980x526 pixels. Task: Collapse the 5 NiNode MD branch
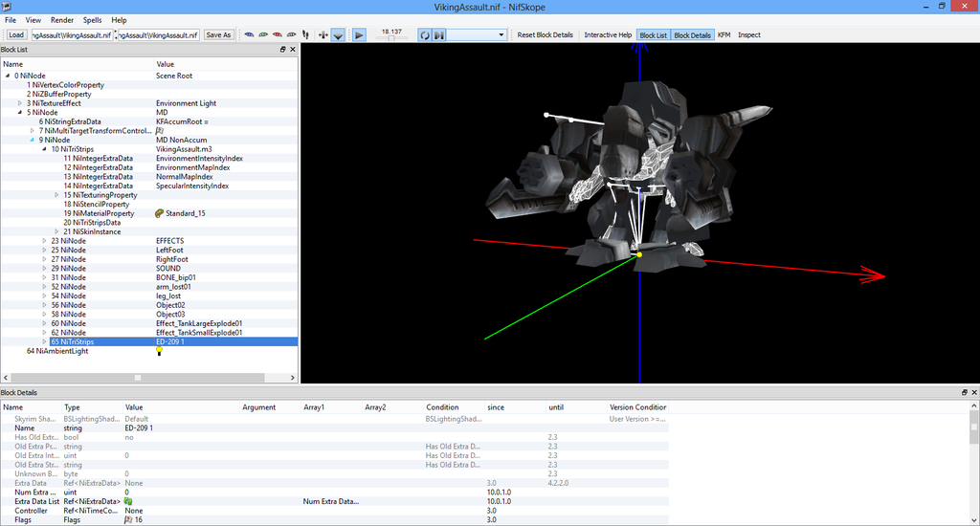coord(20,113)
